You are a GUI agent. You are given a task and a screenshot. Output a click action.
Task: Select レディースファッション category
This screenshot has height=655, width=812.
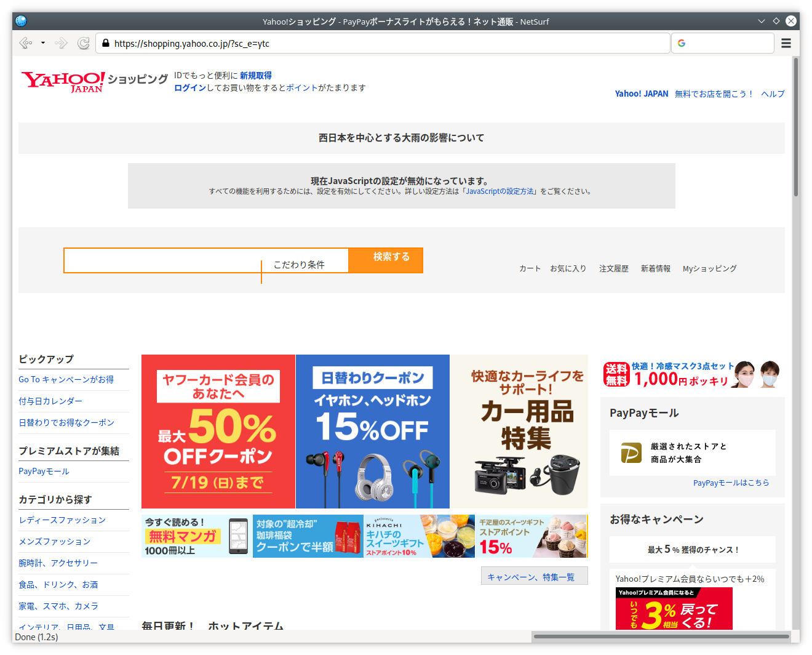(62, 520)
